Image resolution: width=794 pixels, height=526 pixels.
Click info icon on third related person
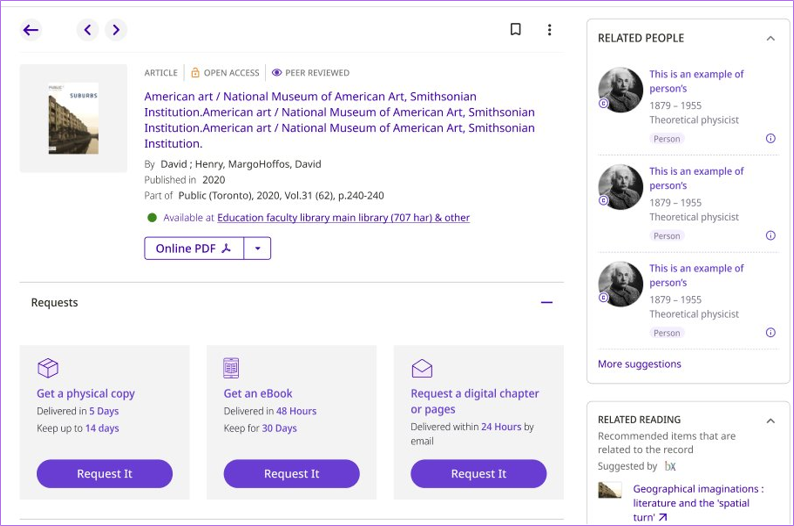click(x=770, y=333)
